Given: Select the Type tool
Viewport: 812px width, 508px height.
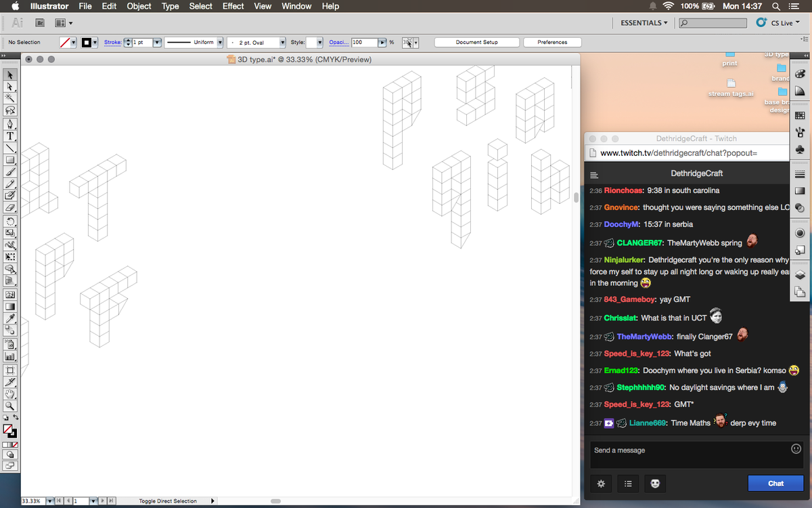Looking at the screenshot, I should (x=9, y=135).
